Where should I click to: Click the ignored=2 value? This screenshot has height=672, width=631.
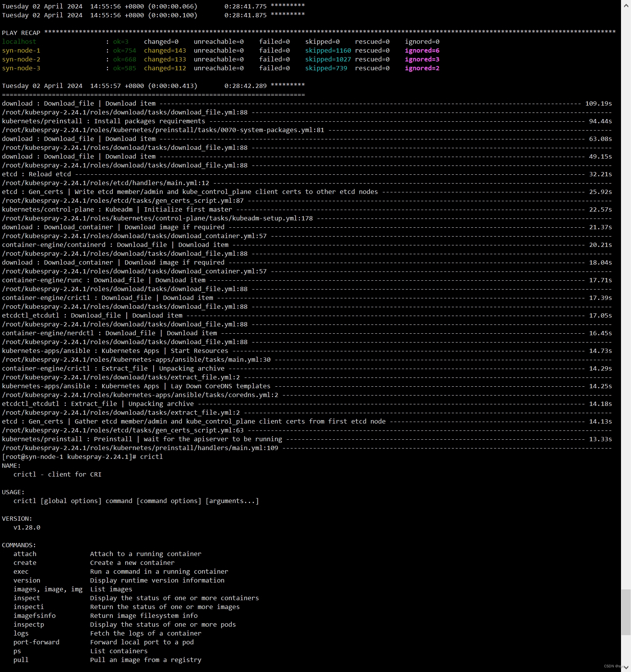422,68
